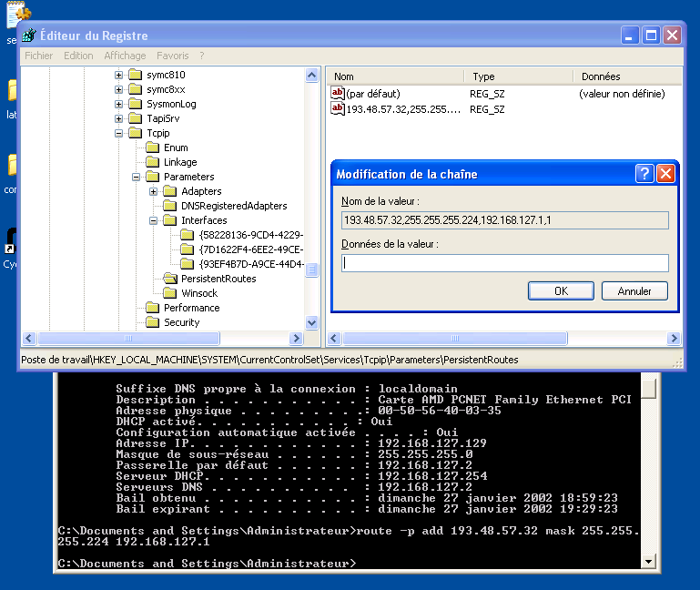The height and width of the screenshot is (590, 700).
Task: Open the Fichier menu
Action: [x=38, y=56]
